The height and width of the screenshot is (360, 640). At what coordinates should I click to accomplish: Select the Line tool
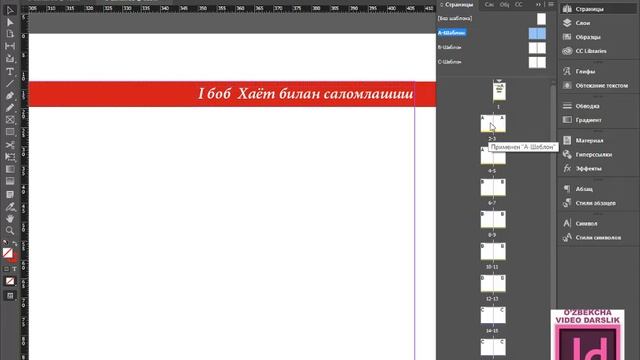click(10, 84)
